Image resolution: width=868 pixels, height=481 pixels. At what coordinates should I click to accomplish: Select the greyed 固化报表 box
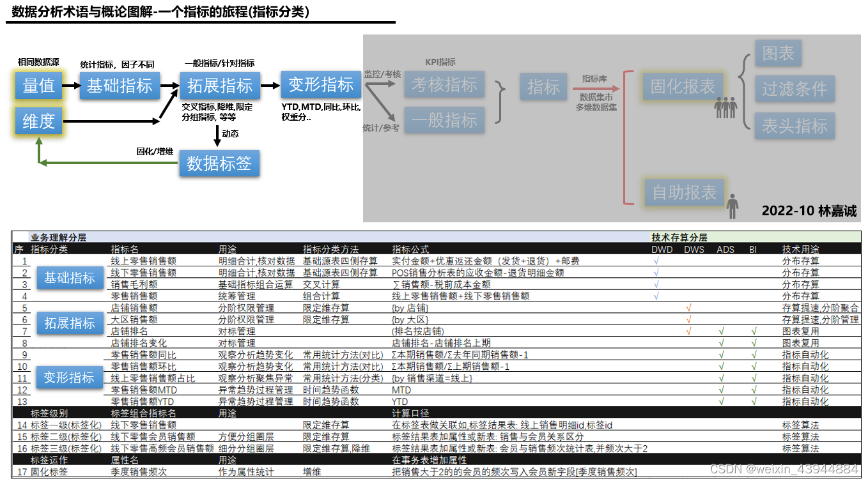point(682,87)
